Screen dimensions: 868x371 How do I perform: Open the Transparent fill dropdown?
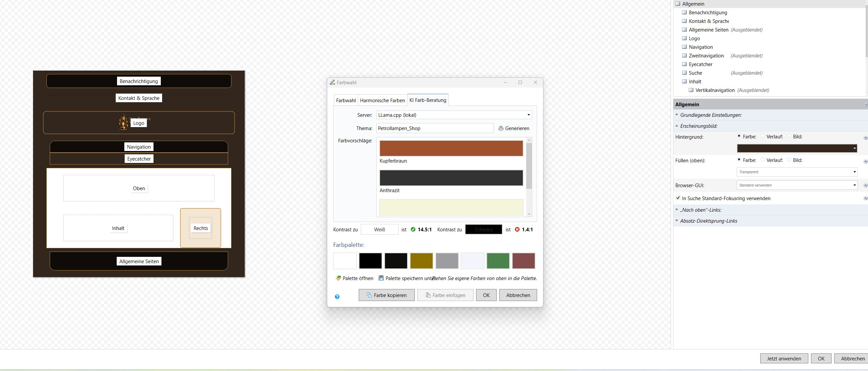tap(797, 172)
